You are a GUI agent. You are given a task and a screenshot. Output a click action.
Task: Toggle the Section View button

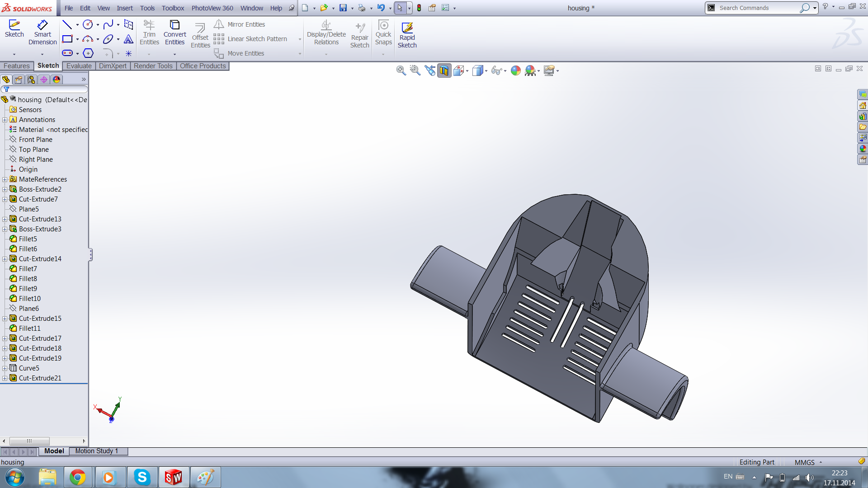(x=444, y=70)
